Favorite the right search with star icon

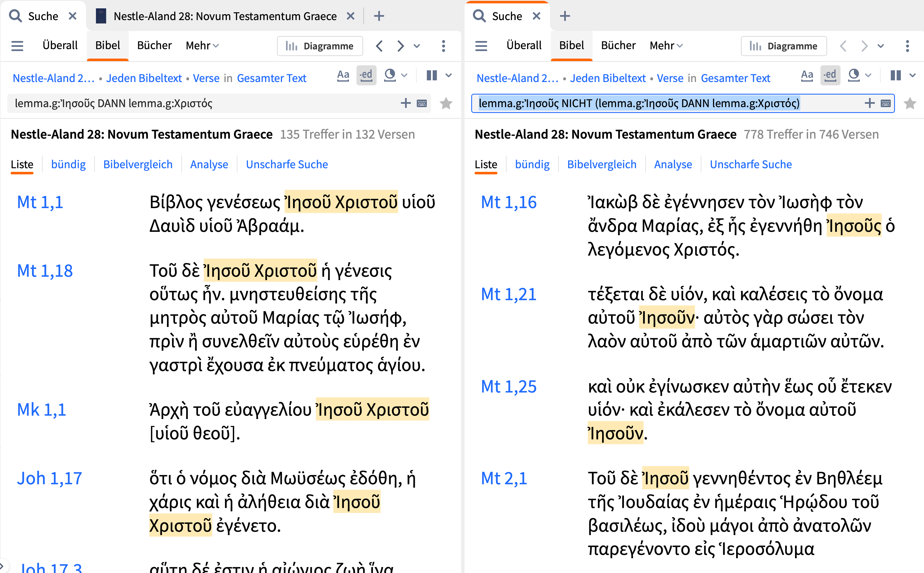point(910,103)
